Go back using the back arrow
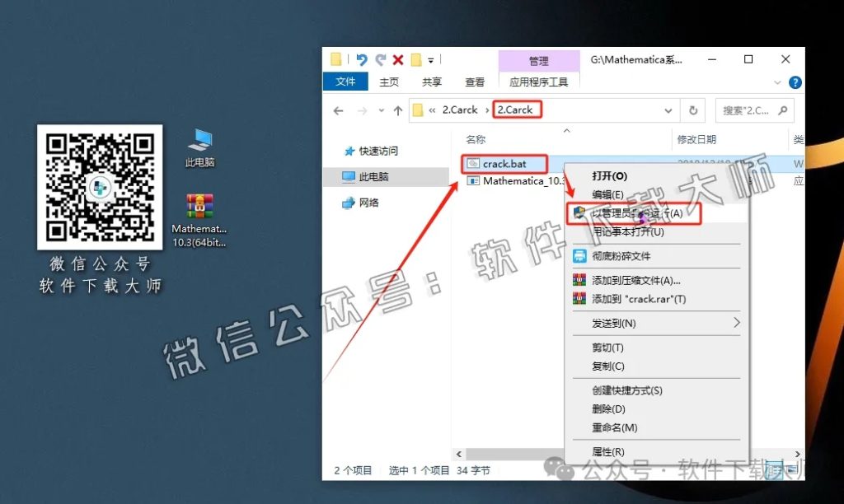This screenshot has width=844, height=504. coord(339,110)
